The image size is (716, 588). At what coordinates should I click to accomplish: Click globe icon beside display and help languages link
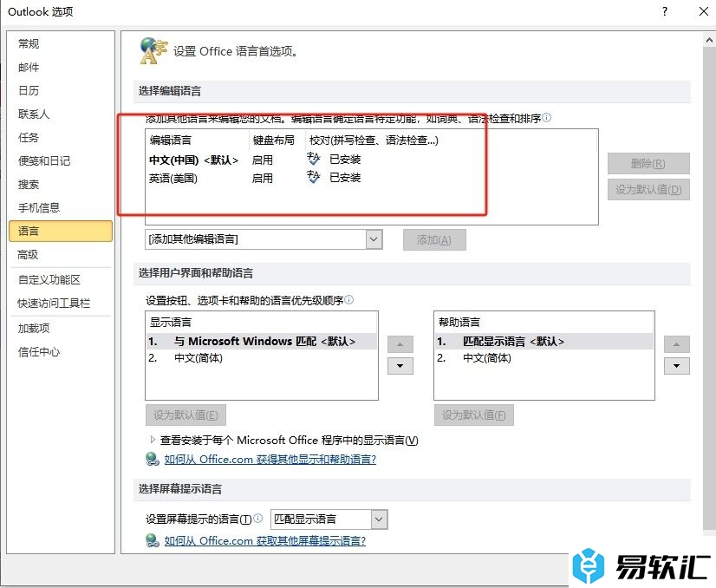pos(152,459)
